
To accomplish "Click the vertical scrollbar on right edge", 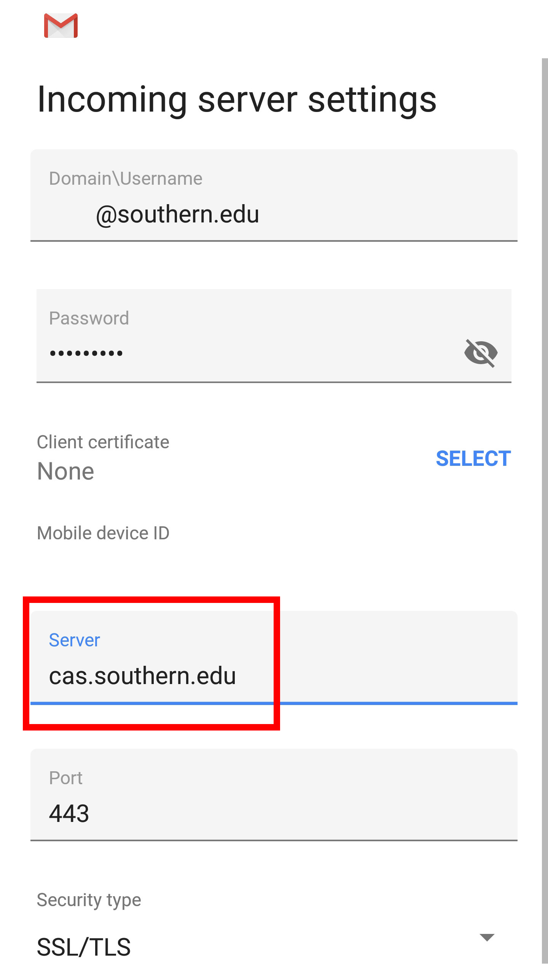I will [x=545, y=495].
